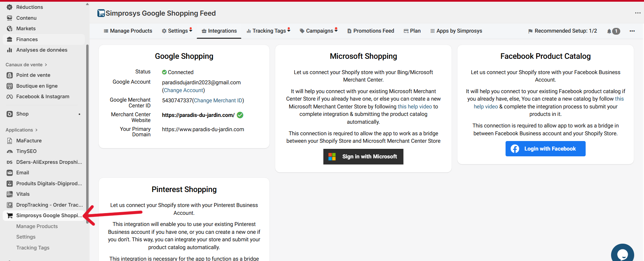Click the Simprosys logo icon in header
Screen dimensions: 644x261
101,13
